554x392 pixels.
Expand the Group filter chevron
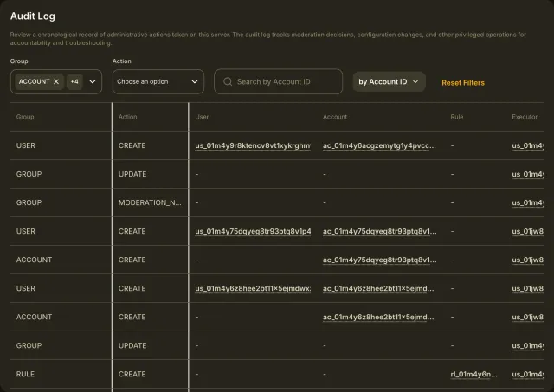tap(93, 81)
